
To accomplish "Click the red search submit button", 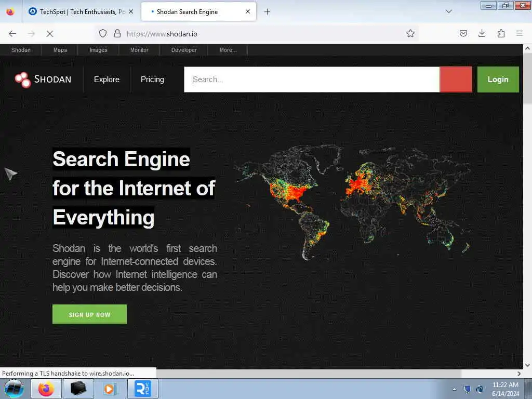I will (x=456, y=79).
